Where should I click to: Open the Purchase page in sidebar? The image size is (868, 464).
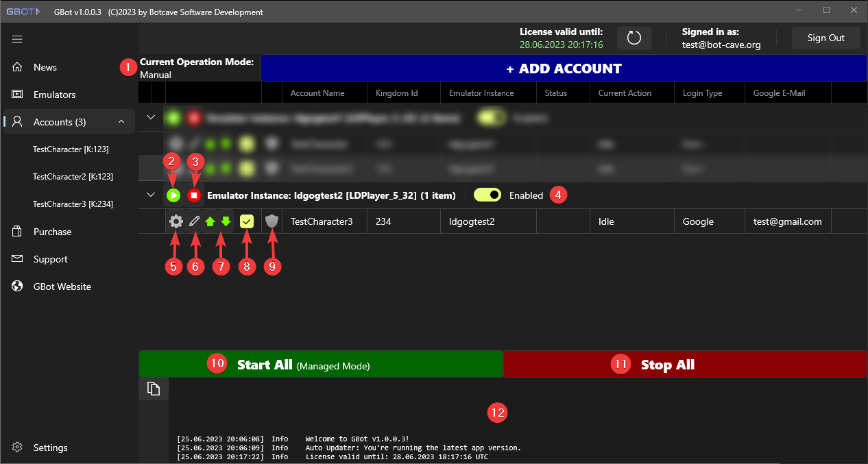(x=52, y=232)
